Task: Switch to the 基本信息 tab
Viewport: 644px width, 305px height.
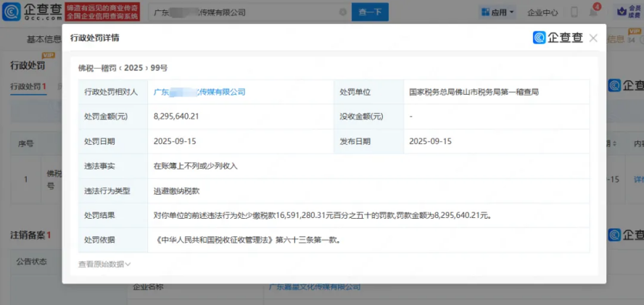Action: [44, 39]
